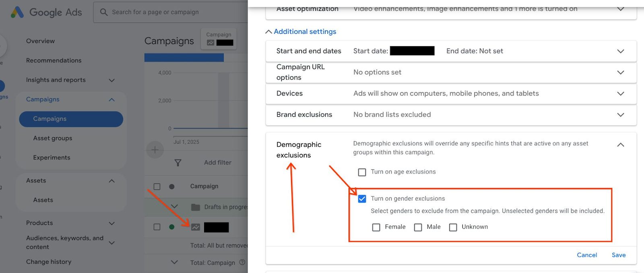Uncheck Turn on gender exclusions
The image size is (644, 273).
tap(362, 199)
